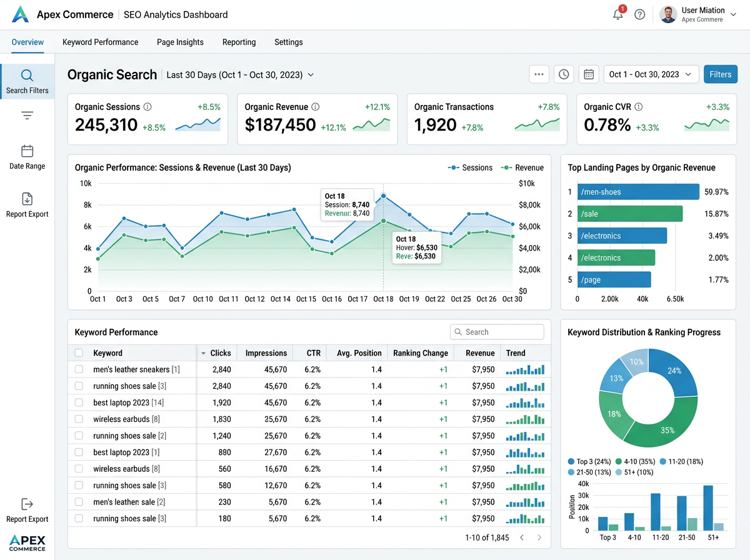Click the 4-10 (35%) legend color dot
The image size is (750, 560).
tap(619, 462)
